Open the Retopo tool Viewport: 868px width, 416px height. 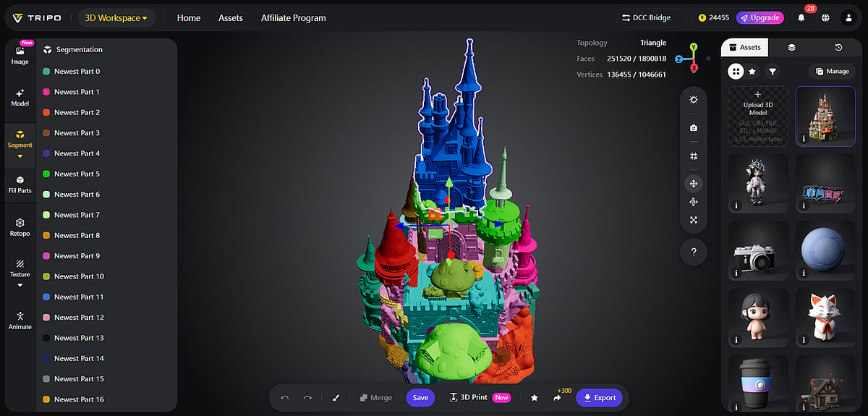tap(20, 227)
